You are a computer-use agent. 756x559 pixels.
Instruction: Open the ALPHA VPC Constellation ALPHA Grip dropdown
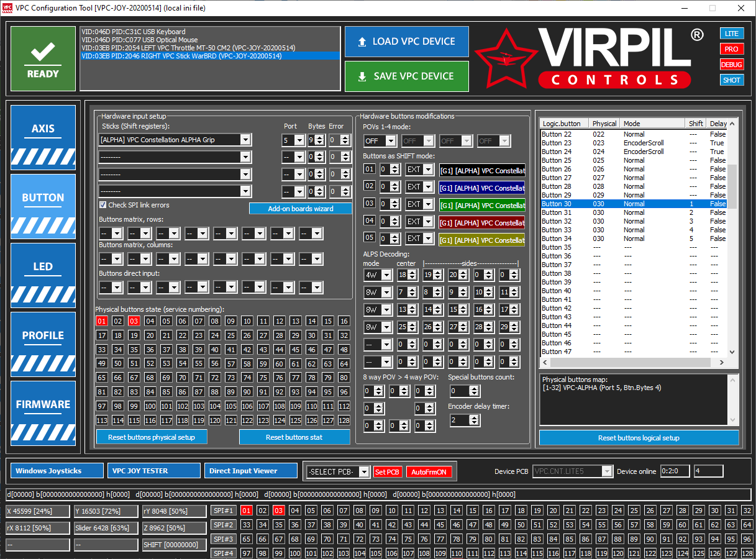coord(175,140)
